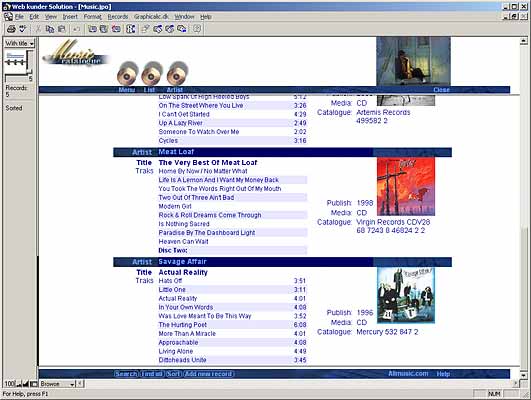The image size is (531, 400).
Task: Open the Browse mode dropdown
Action: click(x=57, y=384)
